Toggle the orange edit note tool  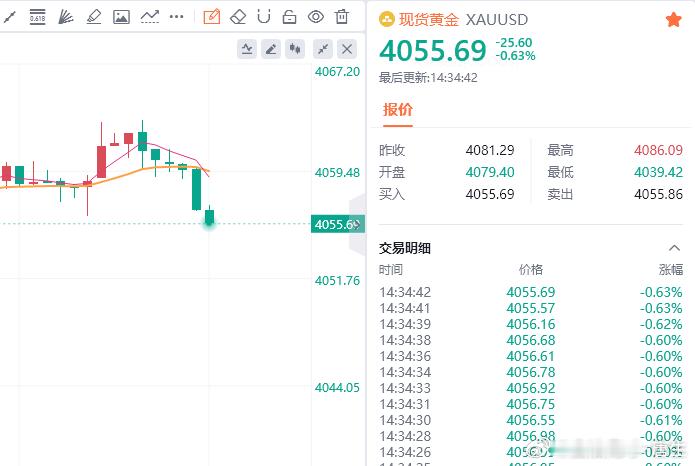(211, 17)
